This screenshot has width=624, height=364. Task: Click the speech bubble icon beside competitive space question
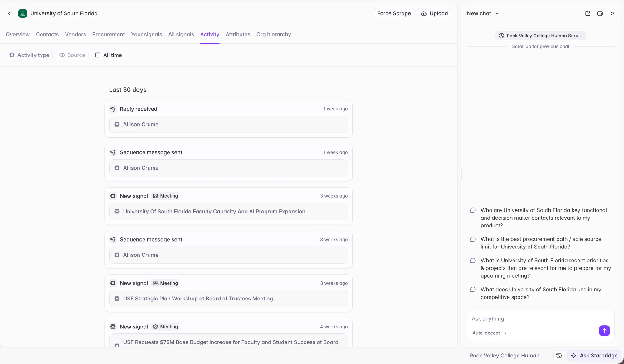tap(473, 290)
